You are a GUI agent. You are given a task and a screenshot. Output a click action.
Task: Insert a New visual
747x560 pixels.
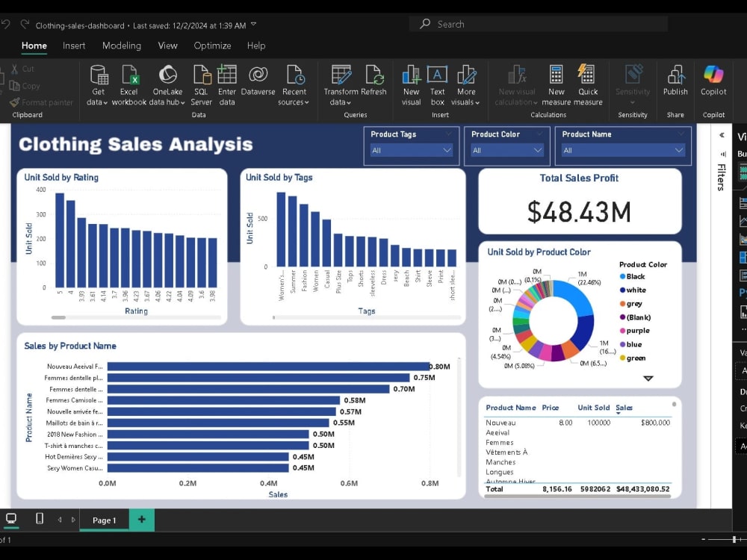(411, 85)
